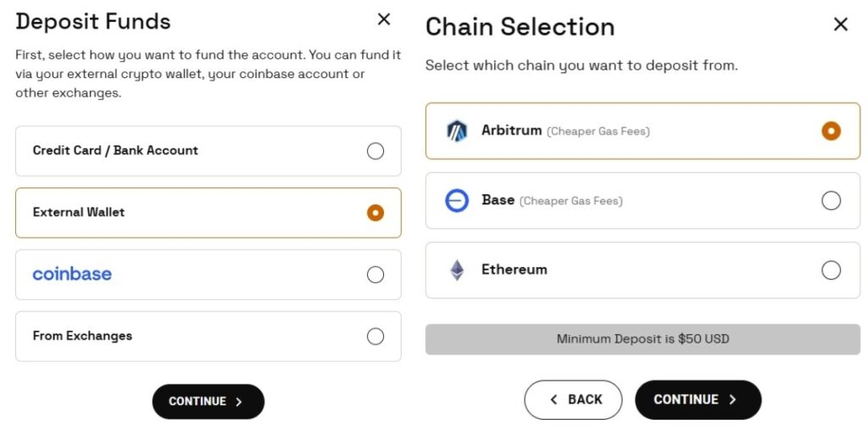Click the From Exchanges option text
Viewport: 868px width, 446px height.
(x=82, y=336)
